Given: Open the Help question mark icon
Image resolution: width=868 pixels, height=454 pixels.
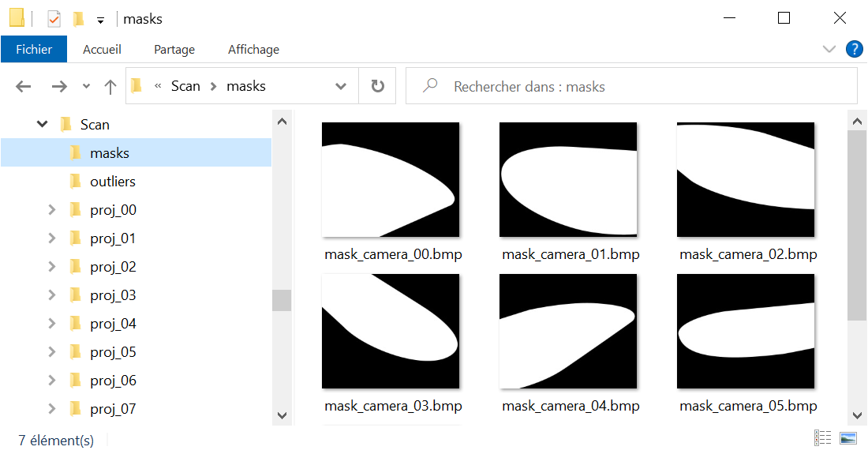Looking at the screenshot, I should [x=854, y=49].
